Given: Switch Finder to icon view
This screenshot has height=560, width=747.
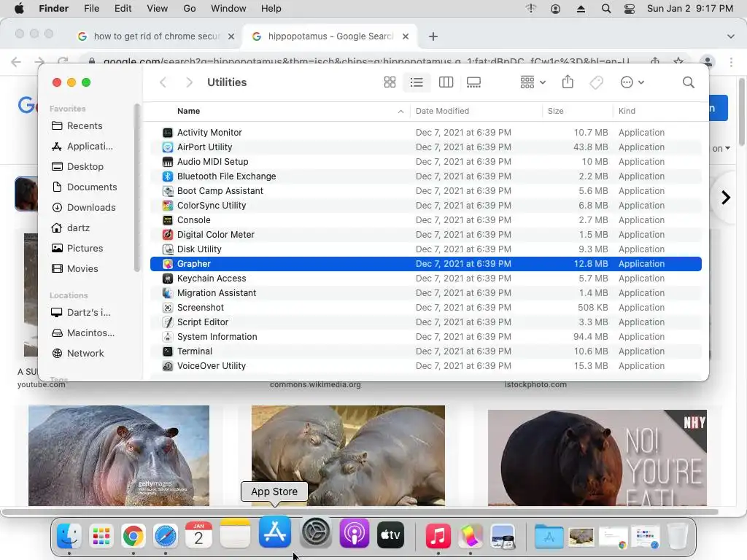Looking at the screenshot, I should coord(390,82).
